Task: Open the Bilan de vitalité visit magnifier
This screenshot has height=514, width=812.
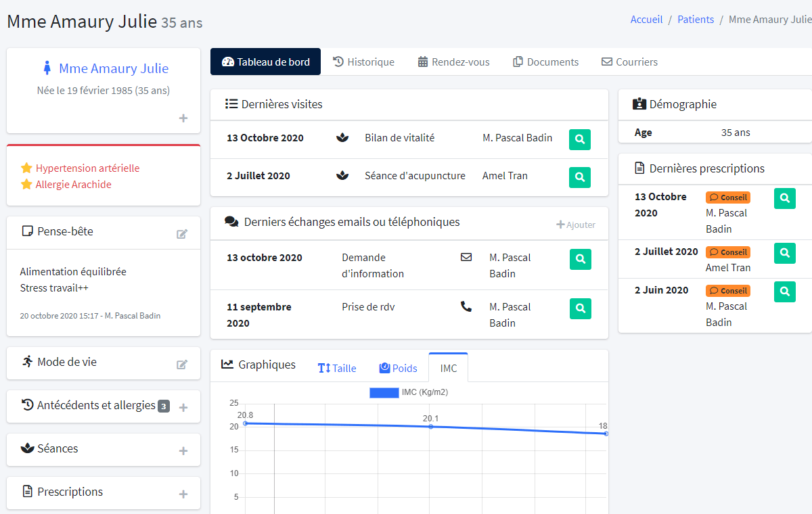Action: coord(580,139)
